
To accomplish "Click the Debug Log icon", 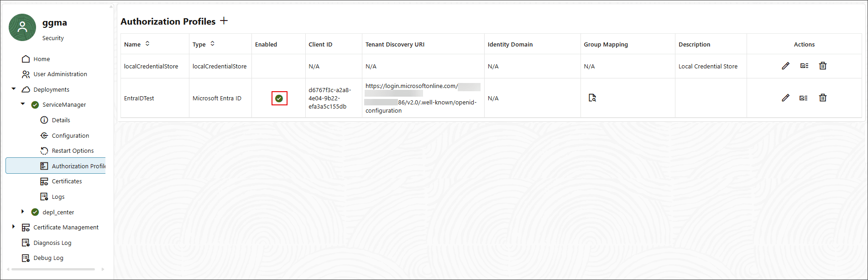I will click(x=26, y=258).
